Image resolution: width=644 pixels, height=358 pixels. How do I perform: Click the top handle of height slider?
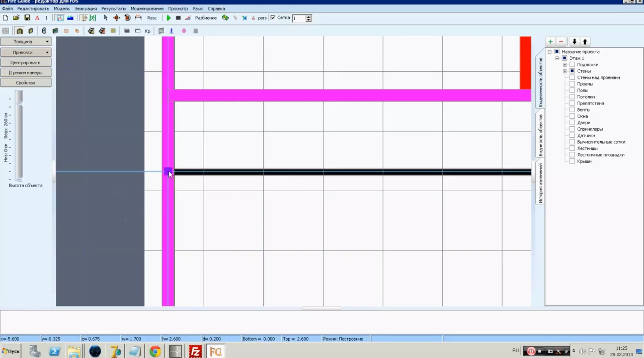tap(19, 104)
